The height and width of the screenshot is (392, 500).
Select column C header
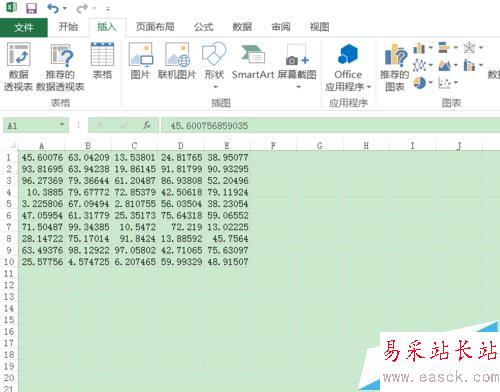pos(134,146)
